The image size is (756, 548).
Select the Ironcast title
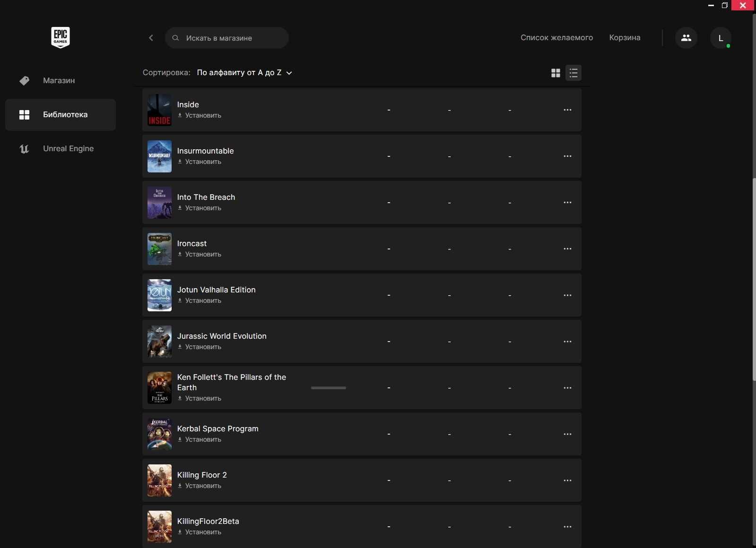pyautogui.click(x=192, y=244)
